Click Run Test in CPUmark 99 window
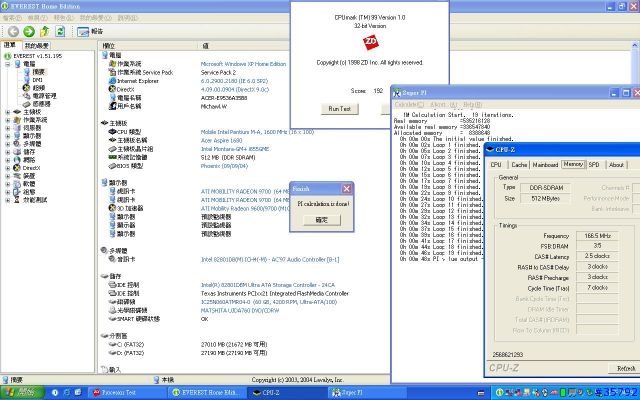The height and width of the screenshot is (400, 640). 340,109
